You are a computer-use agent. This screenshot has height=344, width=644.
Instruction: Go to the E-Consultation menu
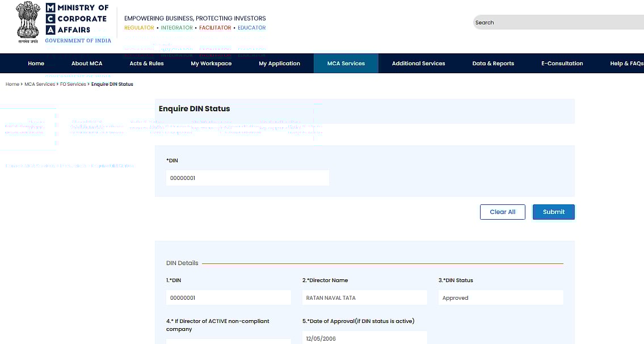click(x=562, y=64)
